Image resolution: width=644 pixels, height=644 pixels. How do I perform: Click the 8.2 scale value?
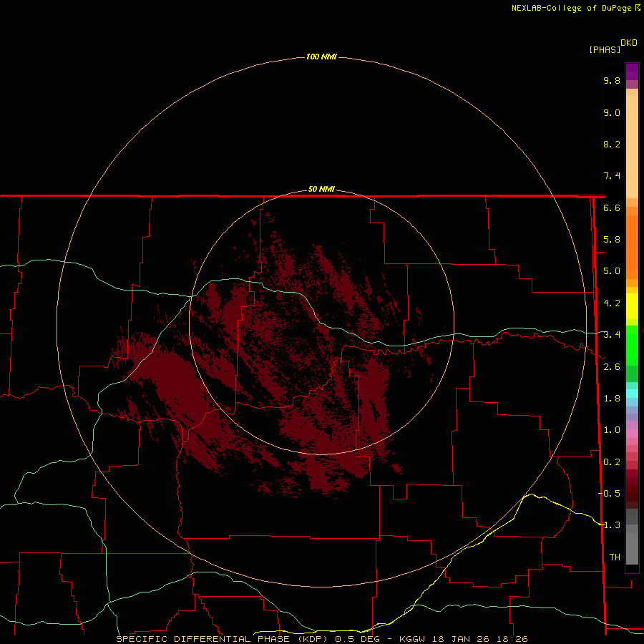coord(612,144)
